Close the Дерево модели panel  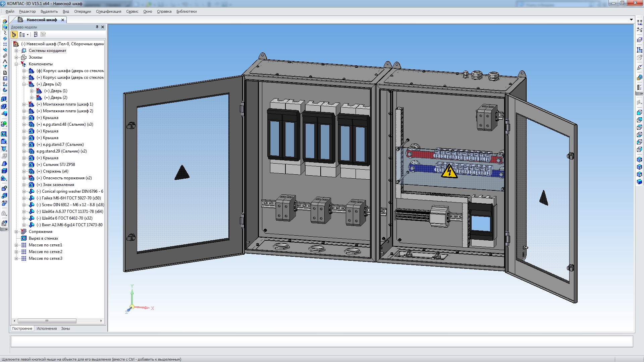[x=103, y=27]
